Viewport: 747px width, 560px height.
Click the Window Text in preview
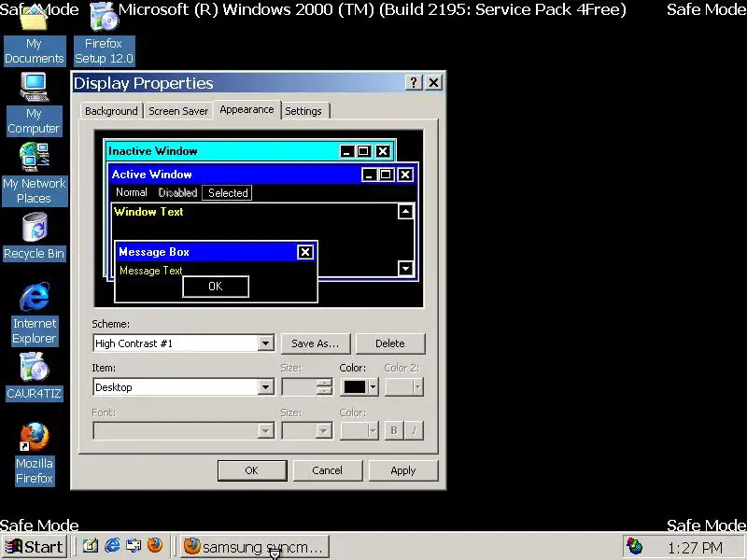point(148,212)
